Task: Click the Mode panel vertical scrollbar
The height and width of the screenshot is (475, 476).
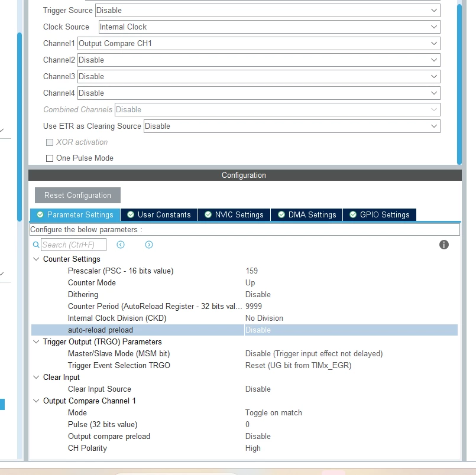Action: [459, 84]
